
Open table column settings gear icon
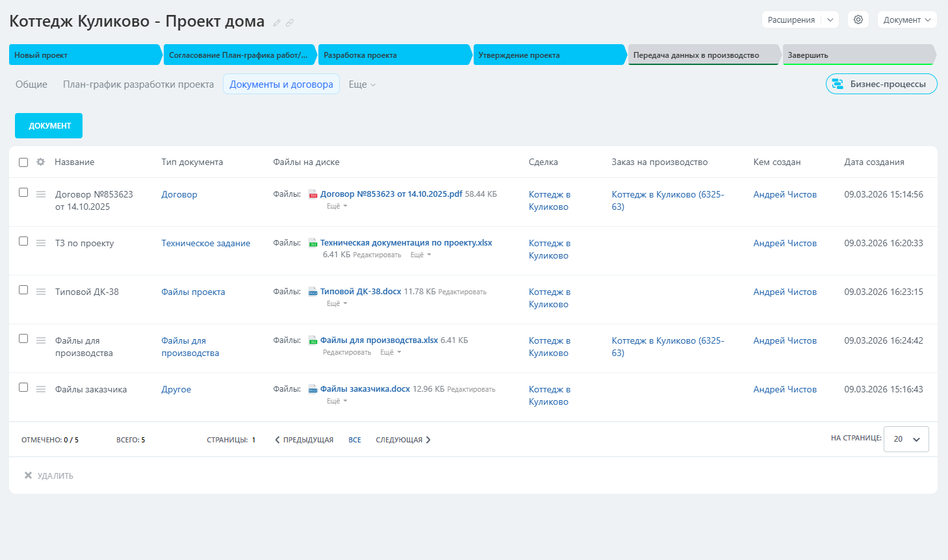(x=41, y=162)
